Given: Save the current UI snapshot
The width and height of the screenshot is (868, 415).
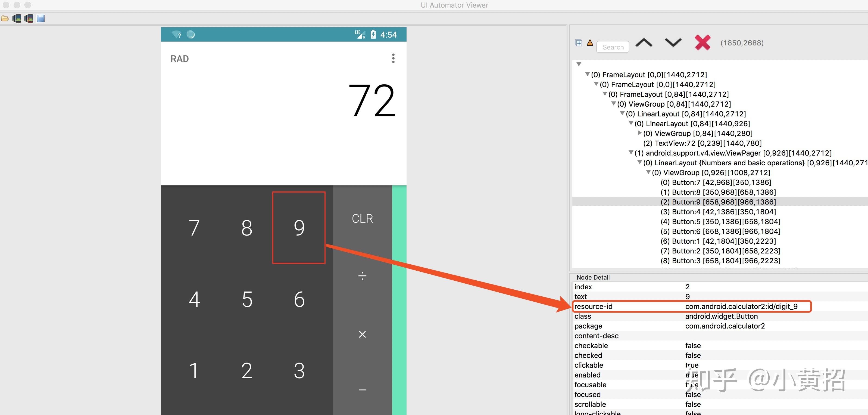Looking at the screenshot, I should pos(40,18).
